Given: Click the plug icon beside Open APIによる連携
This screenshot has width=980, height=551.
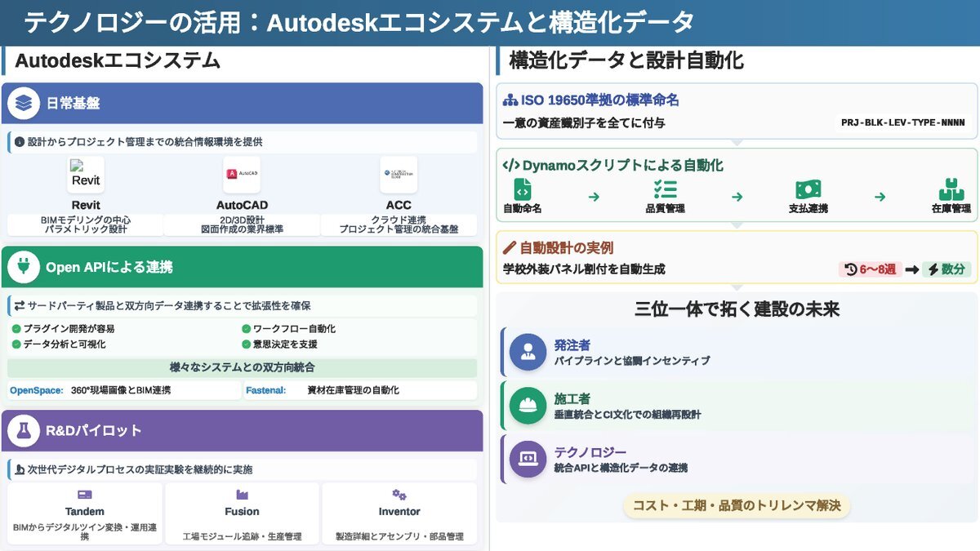Looking at the screenshot, I should tap(24, 267).
